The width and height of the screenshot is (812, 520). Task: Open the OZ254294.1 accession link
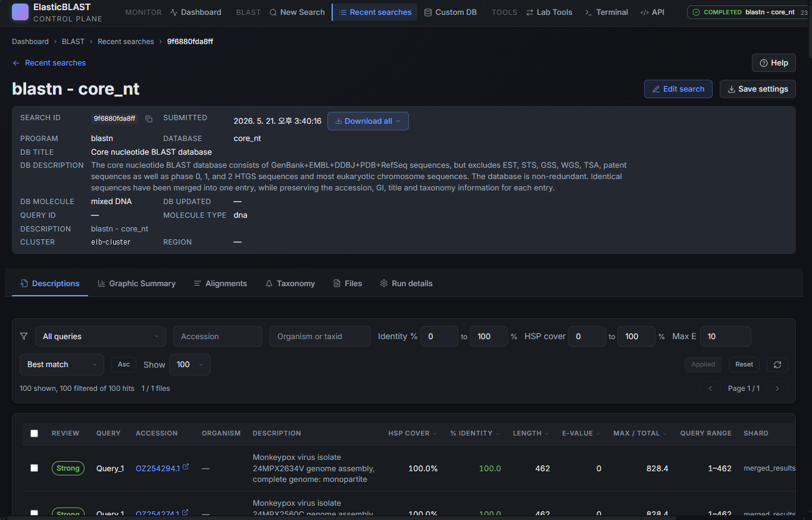(158, 468)
